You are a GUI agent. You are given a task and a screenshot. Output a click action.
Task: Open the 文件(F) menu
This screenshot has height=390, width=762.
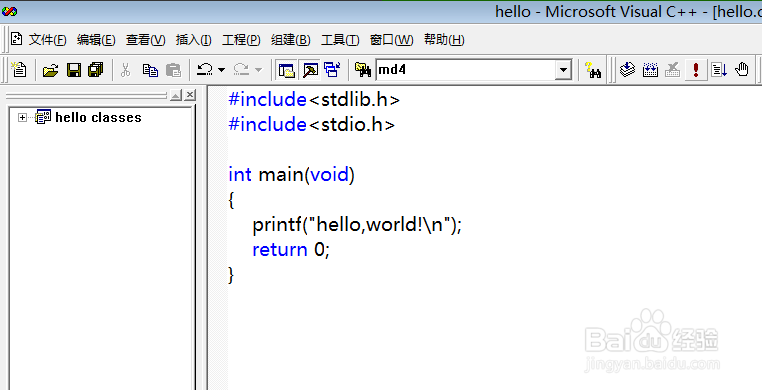(x=47, y=40)
